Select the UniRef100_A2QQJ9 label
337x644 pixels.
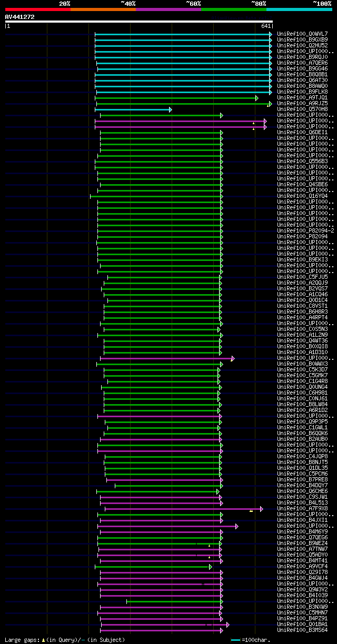(x=302, y=283)
